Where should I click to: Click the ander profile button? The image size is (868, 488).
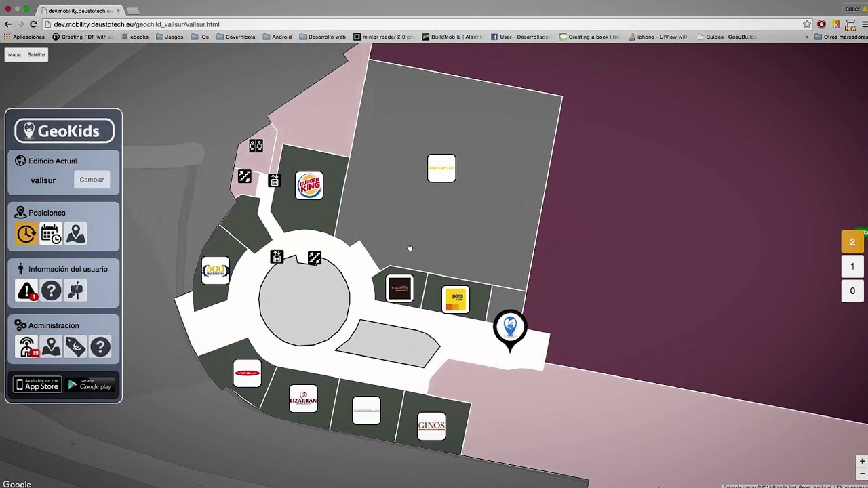click(854, 9)
